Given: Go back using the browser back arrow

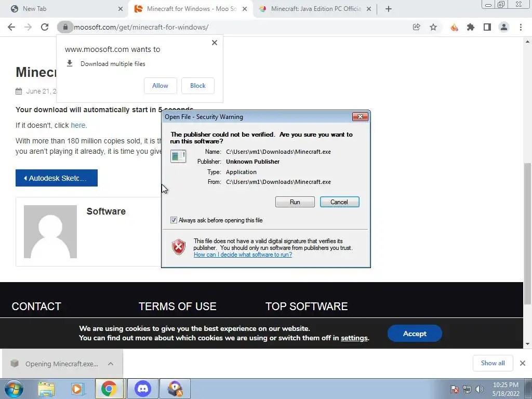Looking at the screenshot, I should (11, 27).
